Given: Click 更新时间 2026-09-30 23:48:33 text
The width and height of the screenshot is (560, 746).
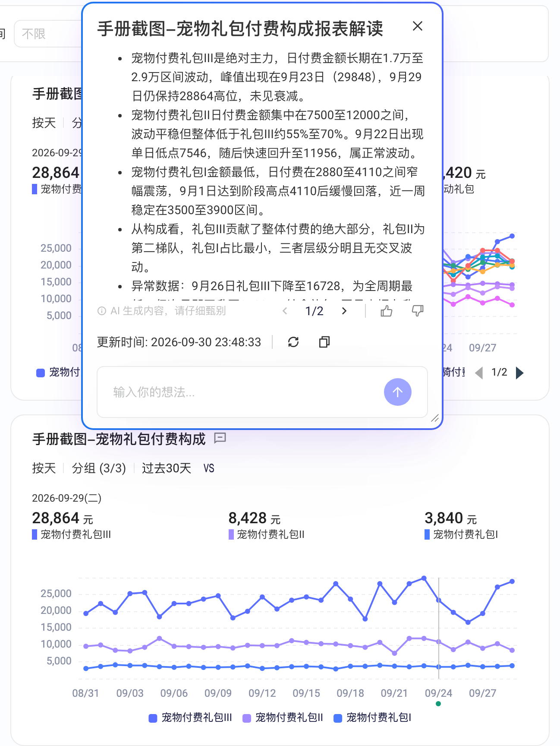Looking at the screenshot, I should (x=179, y=342).
